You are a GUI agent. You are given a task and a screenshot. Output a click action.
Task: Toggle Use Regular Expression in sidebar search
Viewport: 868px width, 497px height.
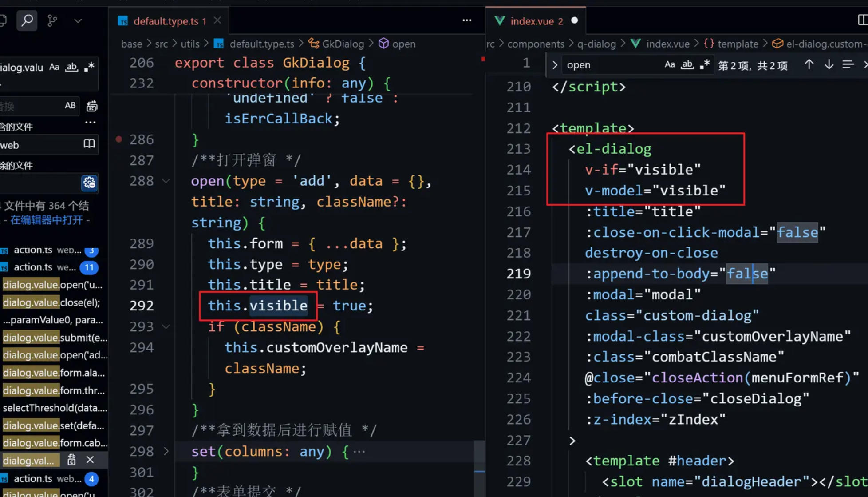(x=89, y=67)
